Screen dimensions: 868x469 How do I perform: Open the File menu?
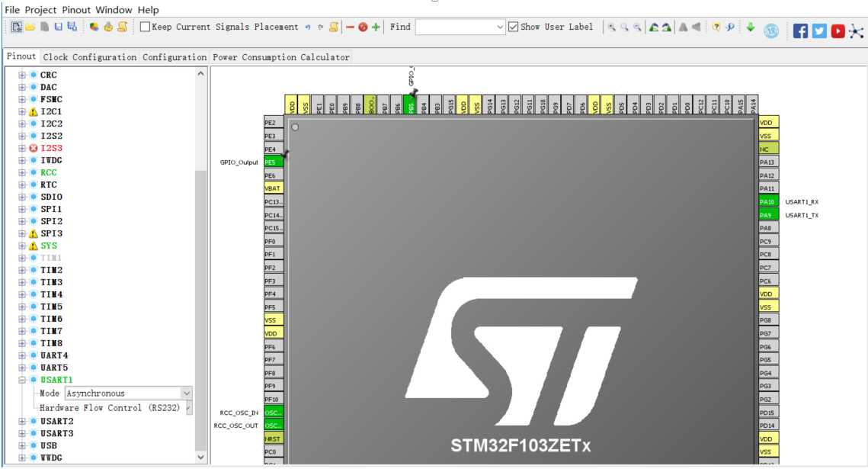11,10
